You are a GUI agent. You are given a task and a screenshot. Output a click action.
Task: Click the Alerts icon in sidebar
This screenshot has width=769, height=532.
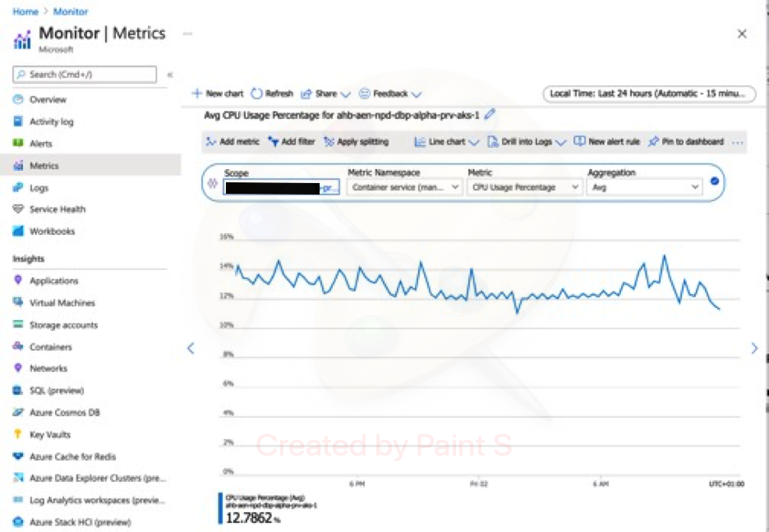(x=18, y=144)
